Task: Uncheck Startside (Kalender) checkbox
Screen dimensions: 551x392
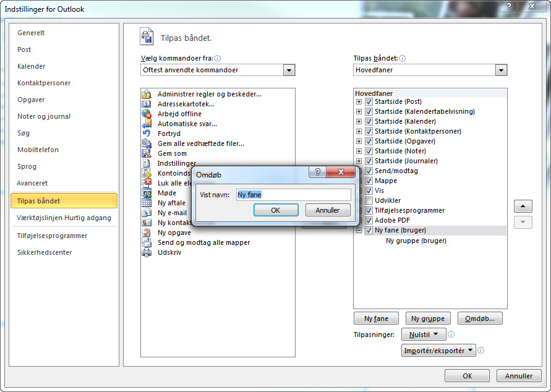Action: tap(369, 122)
